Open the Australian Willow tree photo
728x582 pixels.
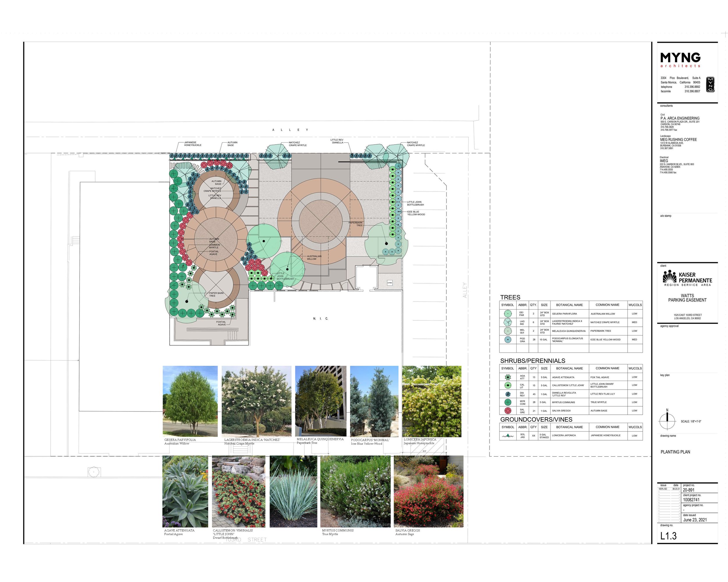point(190,401)
